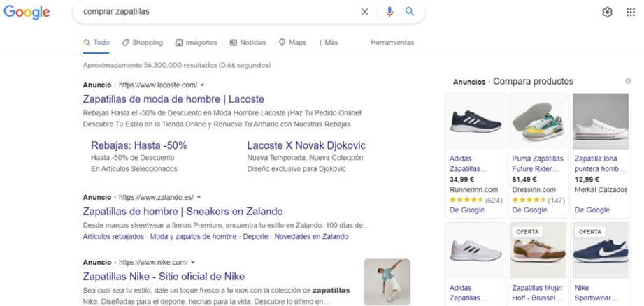Open the Maps tab
This screenshot has width=644, height=306.
click(292, 42)
